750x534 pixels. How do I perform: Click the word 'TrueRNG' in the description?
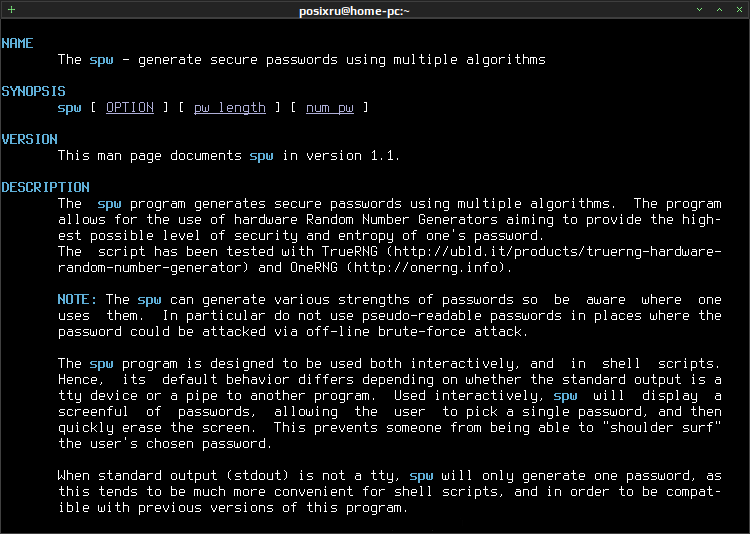coord(350,252)
